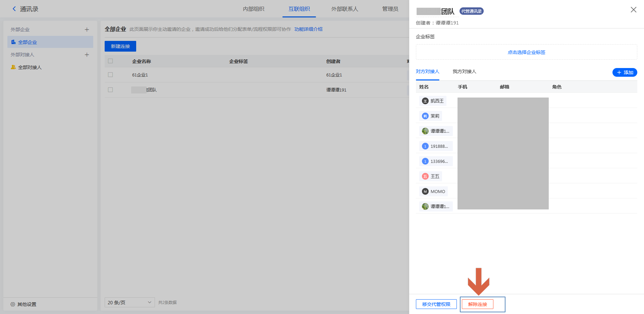Click the MOMO contact avatar
This screenshot has height=314, width=644.
425,191
